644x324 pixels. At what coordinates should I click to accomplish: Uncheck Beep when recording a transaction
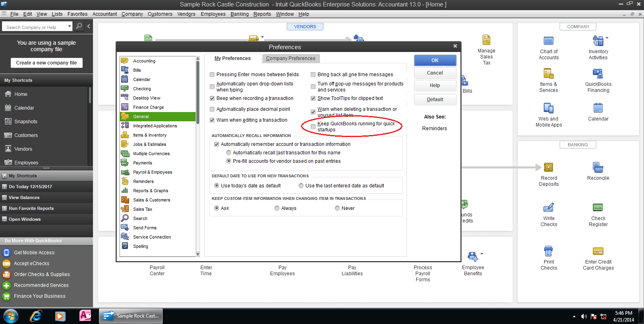pyautogui.click(x=212, y=98)
